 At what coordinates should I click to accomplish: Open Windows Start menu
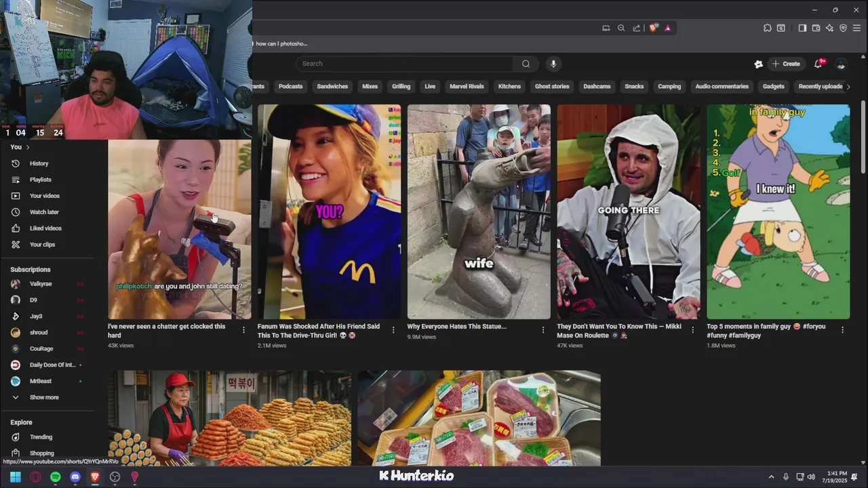coord(16,477)
